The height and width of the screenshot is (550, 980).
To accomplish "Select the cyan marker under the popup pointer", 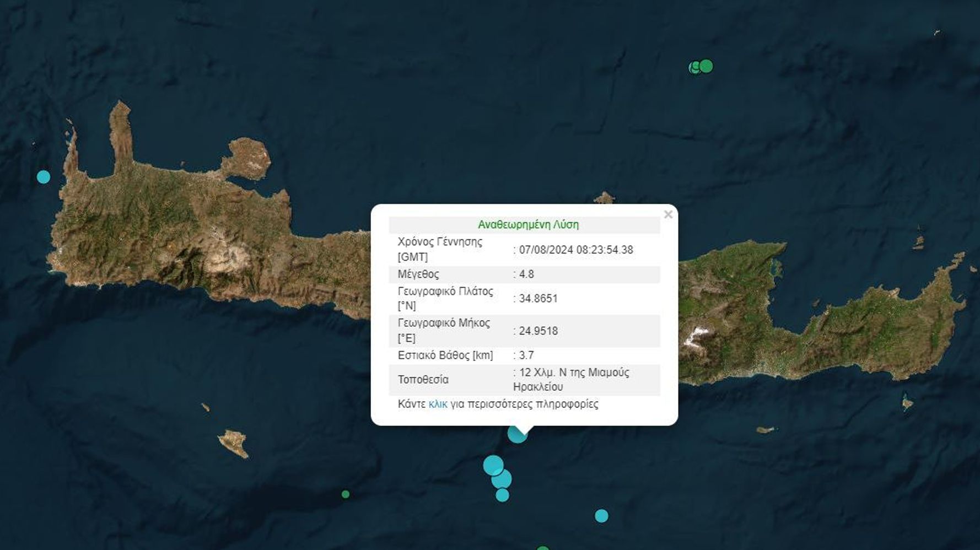I will coord(517,434).
